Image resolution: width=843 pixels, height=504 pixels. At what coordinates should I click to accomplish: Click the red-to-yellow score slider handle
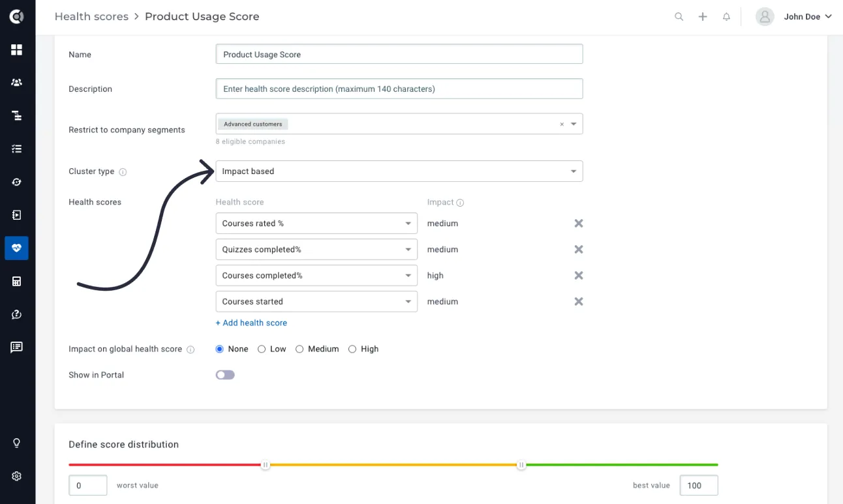coord(266,465)
